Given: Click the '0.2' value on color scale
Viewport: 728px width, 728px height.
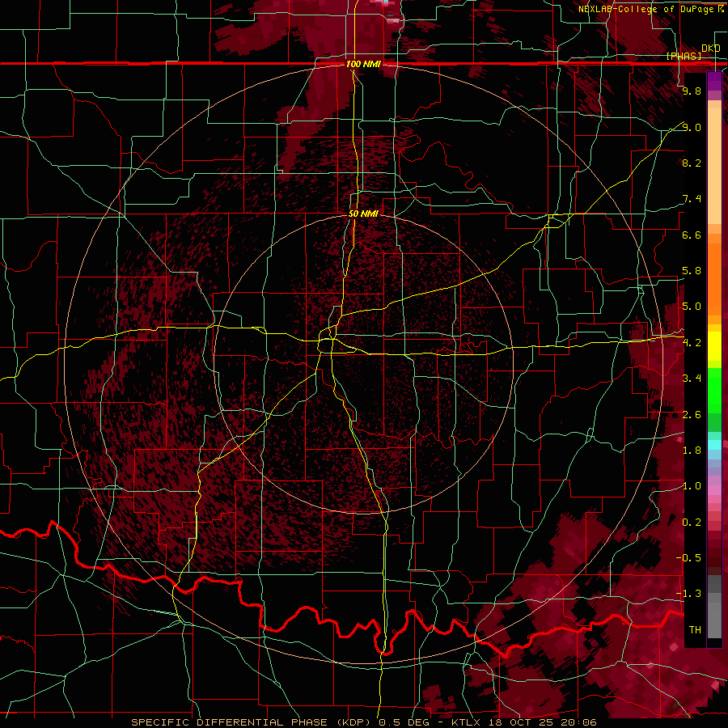Looking at the screenshot, I should coord(692,523).
